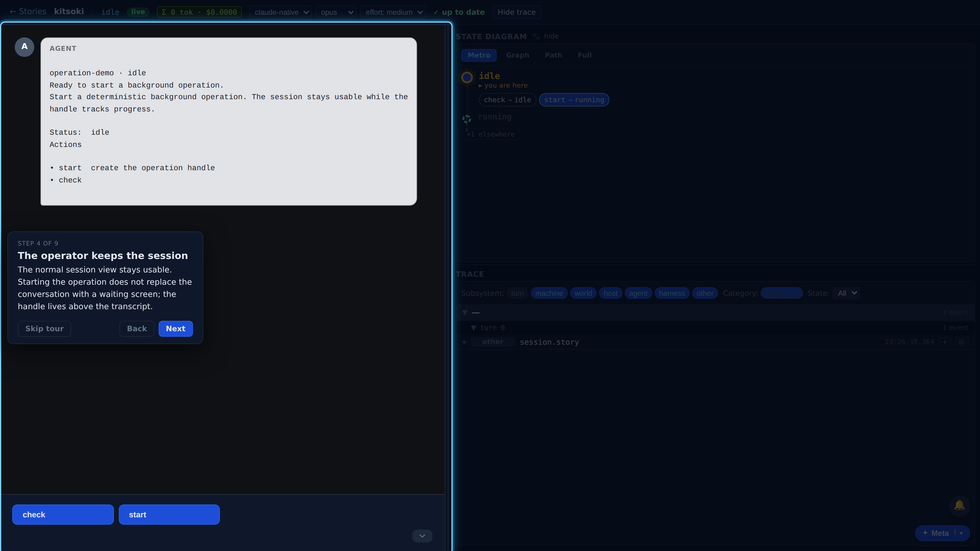Image resolution: width=980 pixels, height=551 pixels.
Task: Click the start → running transition chip
Action: click(574, 99)
